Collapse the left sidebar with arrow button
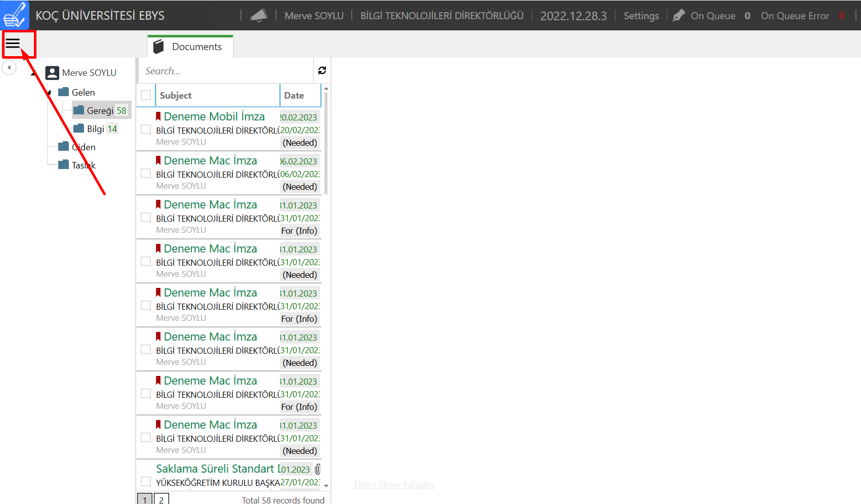Screen dimensions: 861x504 click(9, 68)
